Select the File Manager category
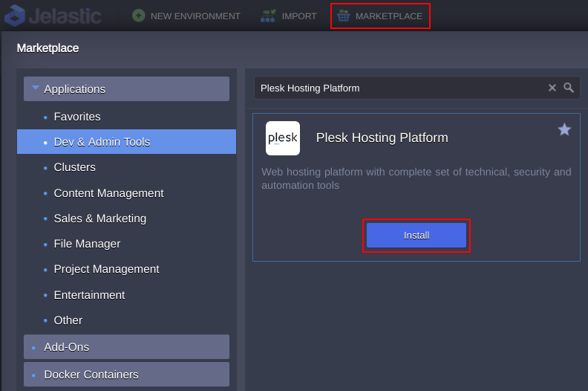588x391 pixels. 126,244
